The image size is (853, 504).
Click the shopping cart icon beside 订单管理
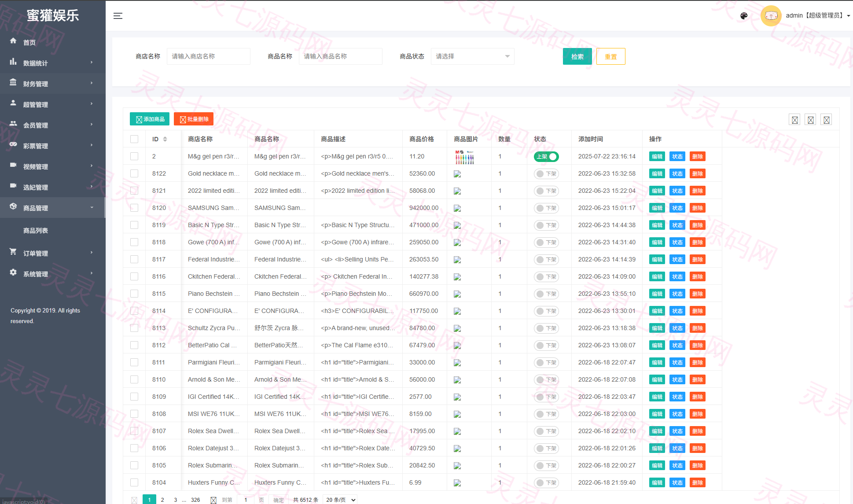coord(13,252)
